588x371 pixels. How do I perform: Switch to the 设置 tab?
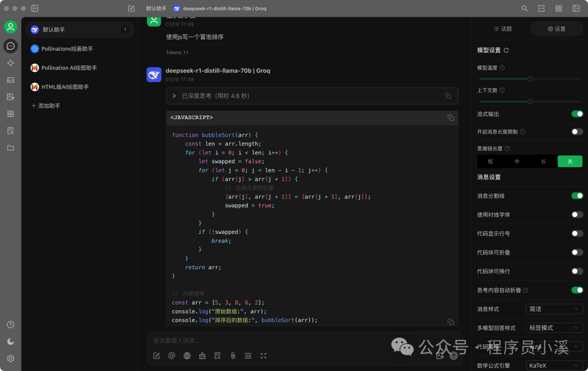click(556, 29)
